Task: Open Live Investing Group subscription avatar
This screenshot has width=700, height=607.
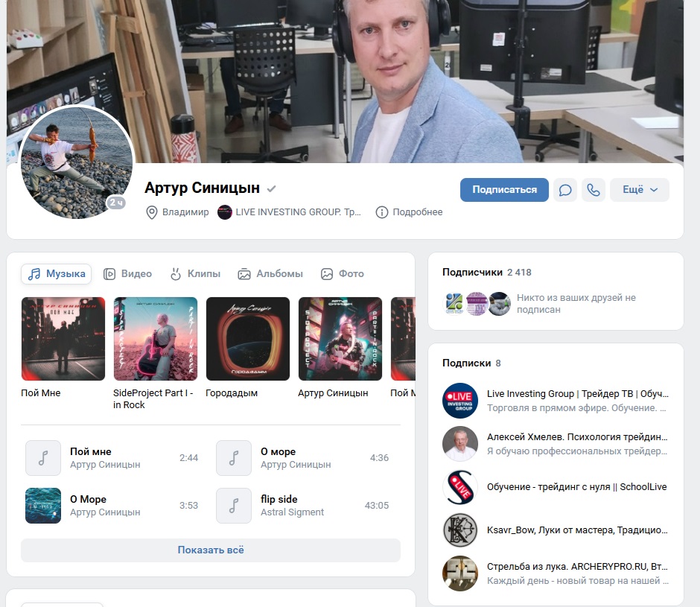Action: pyautogui.click(x=459, y=401)
